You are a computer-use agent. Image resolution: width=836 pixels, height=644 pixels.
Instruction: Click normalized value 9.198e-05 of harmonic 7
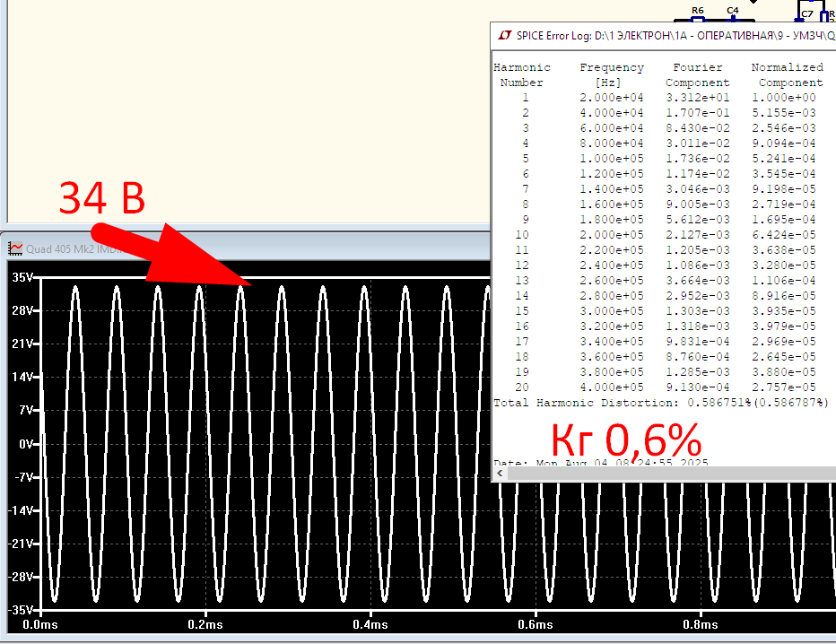tap(784, 189)
